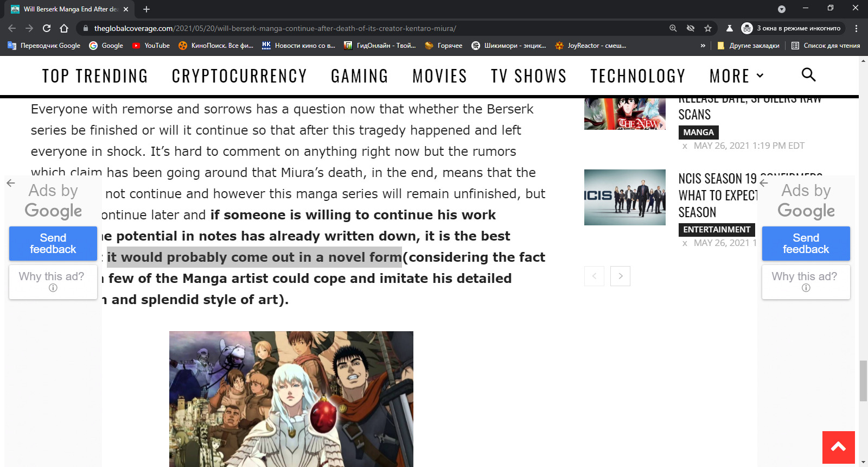Viewport: 868px width, 467px height.
Task: Go to next sidebar posts page
Action: click(620, 276)
